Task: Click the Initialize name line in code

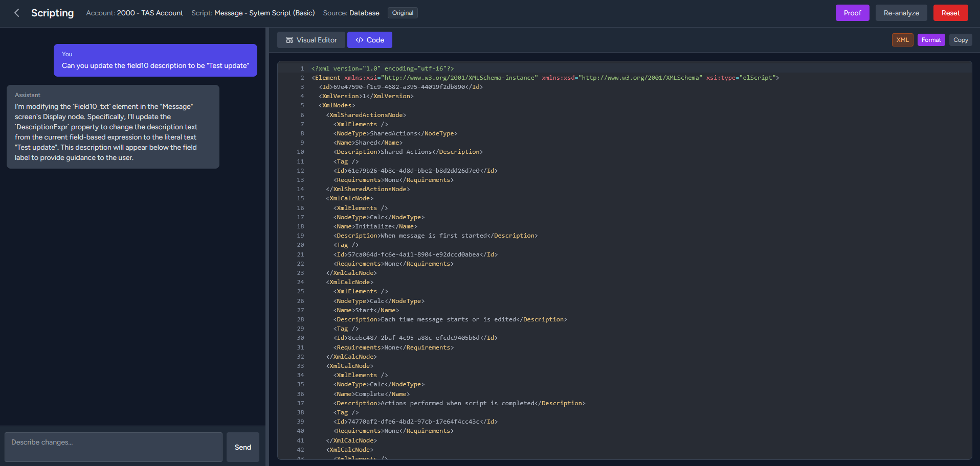Action: click(376, 226)
